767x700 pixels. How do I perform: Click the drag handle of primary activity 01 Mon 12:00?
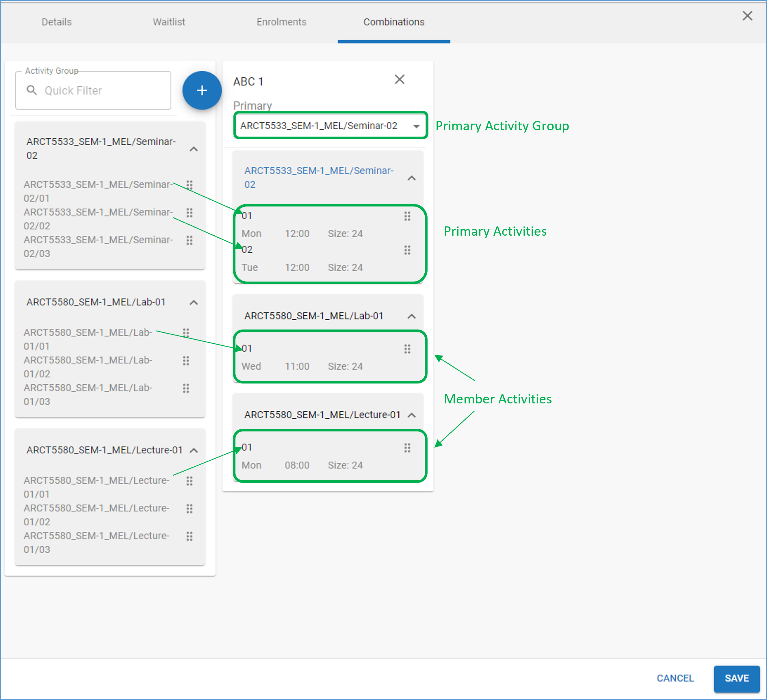(x=407, y=216)
